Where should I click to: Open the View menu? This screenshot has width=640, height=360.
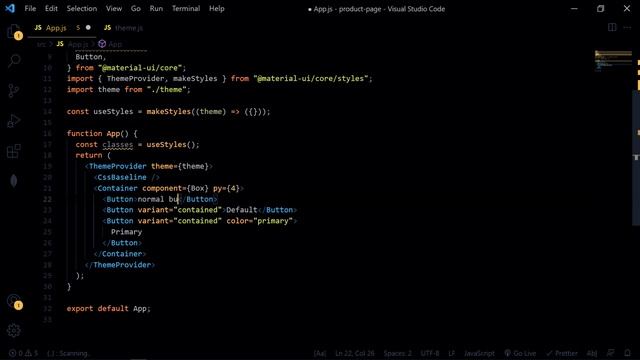[x=114, y=9]
